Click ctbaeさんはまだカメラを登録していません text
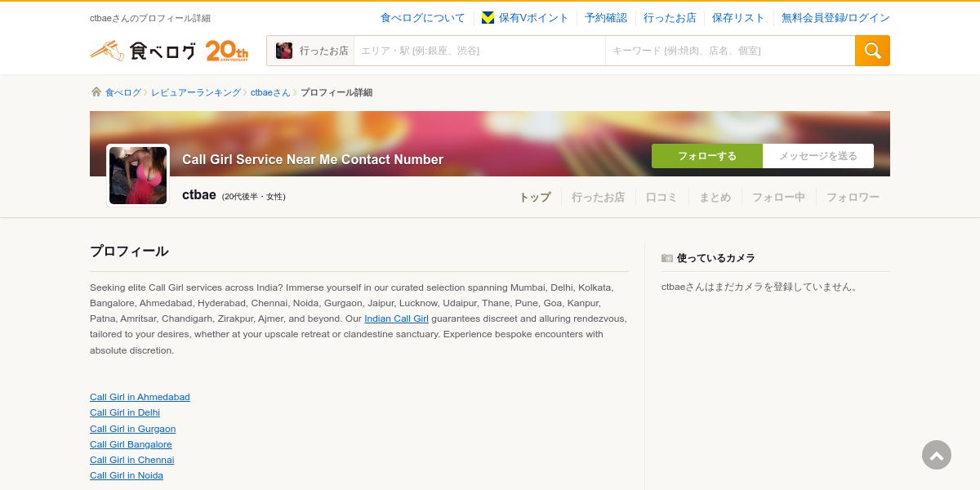980x490 pixels. coord(761,287)
